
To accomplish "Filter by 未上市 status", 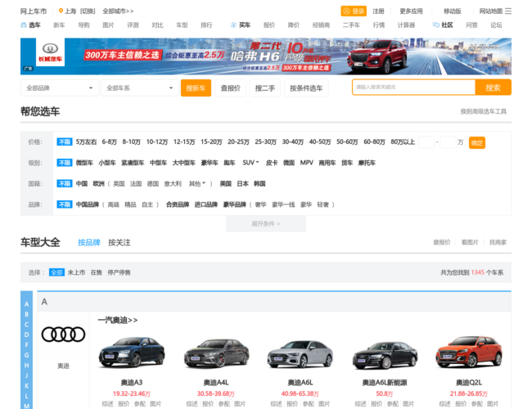I will [76, 272].
